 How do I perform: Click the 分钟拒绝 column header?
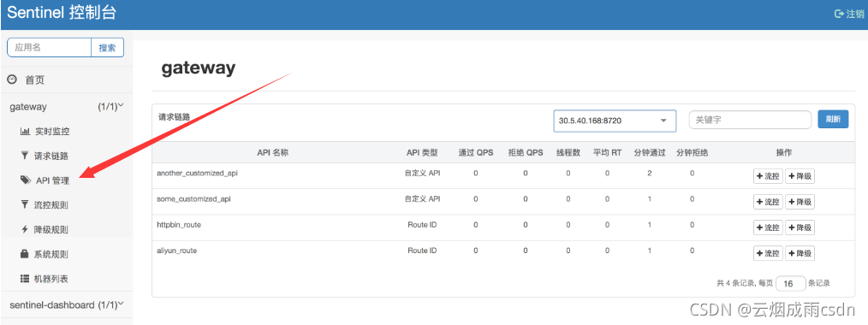tap(692, 152)
